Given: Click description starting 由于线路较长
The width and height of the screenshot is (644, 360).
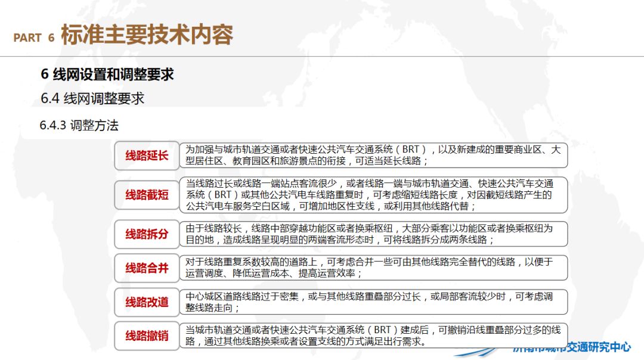Looking at the screenshot, I should (x=373, y=234).
